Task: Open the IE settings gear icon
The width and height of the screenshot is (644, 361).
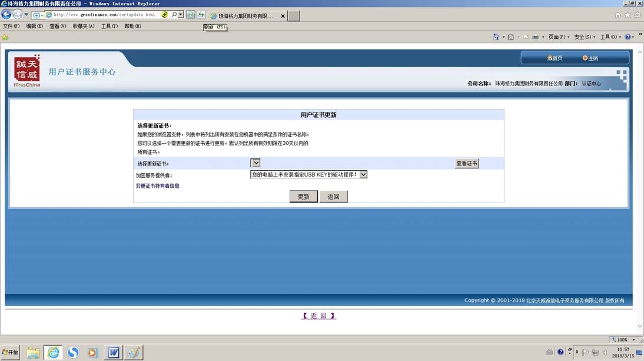Action: (x=638, y=15)
